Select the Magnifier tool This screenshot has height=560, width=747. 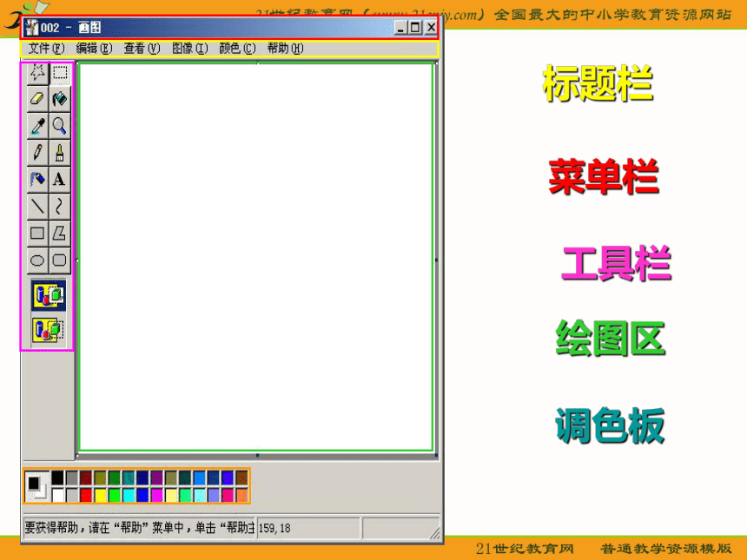click(x=60, y=126)
